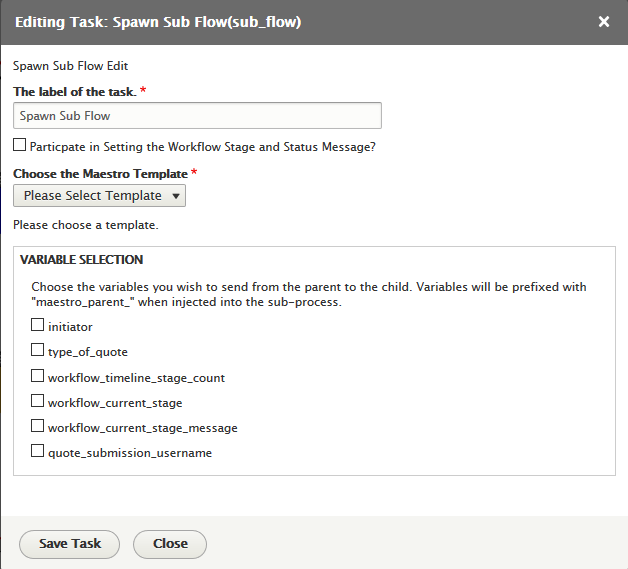Enable Participate in Setting Workflow Stage checkbox
628x569 pixels.
tap(20, 145)
